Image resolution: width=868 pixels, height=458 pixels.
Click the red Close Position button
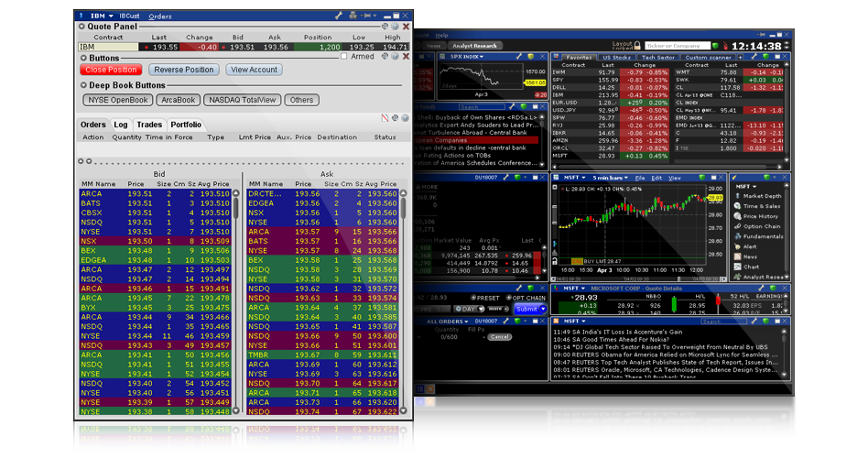coord(111,70)
